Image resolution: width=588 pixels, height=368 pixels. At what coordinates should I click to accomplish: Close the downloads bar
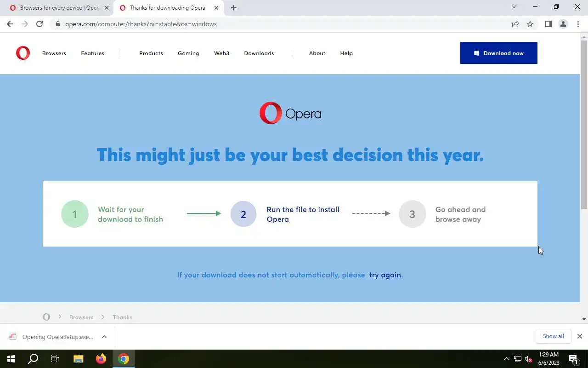click(x=579, y=336)
